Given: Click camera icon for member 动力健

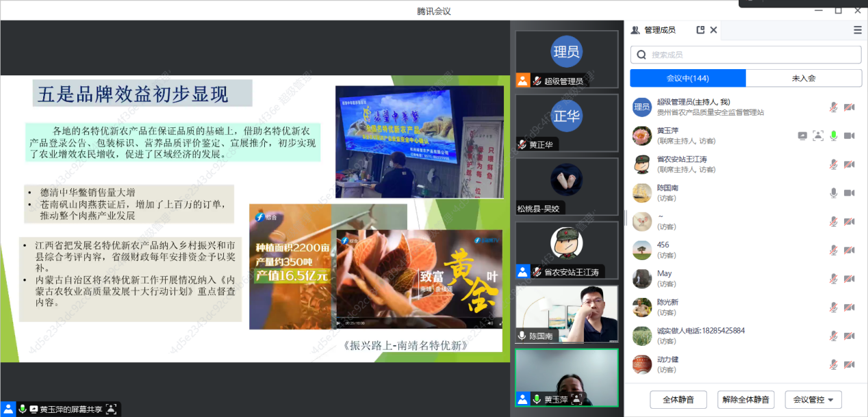Looking at the screenshot, I should pos(849,365).
